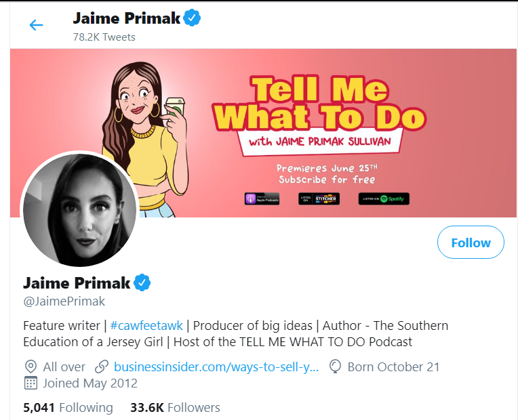This screenshot has width=518, height=420.
Task: Click the Born October 21 text
Action: click(393, 367)
